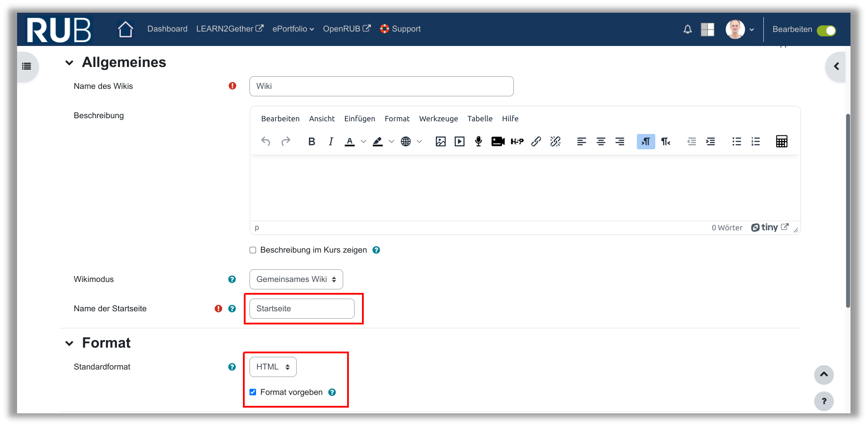Open the Einfügen menu in the editor
This screenshot has height=426, width=868.
pyautogui.click(x=359, y=119)
